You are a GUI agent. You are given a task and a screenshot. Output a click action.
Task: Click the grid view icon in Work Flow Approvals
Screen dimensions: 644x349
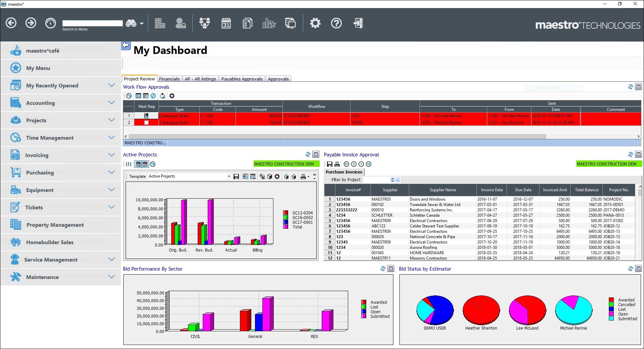coord(138,96)
